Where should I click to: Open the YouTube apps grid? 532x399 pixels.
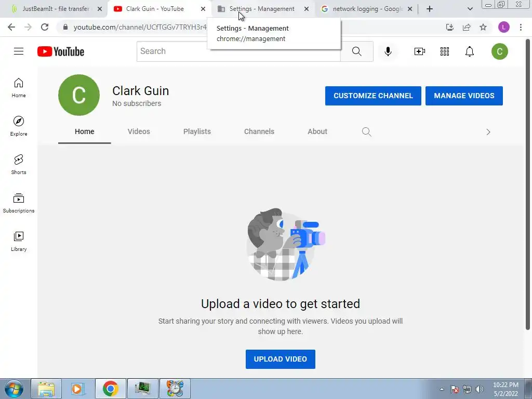(445, 51)
